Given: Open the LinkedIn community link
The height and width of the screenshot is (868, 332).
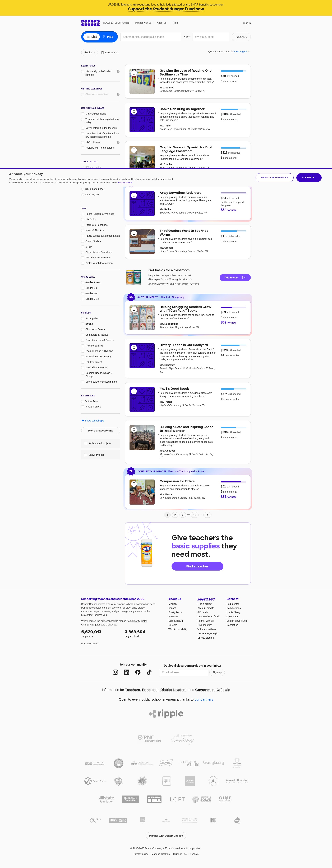Looking at the screenshot, I should (127, 672).
